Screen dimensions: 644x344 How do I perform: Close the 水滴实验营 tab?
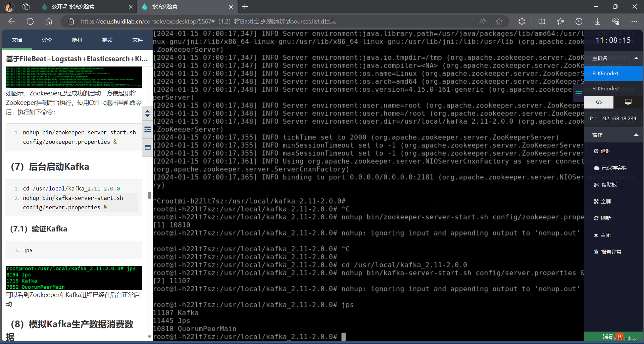coord(231,7)
